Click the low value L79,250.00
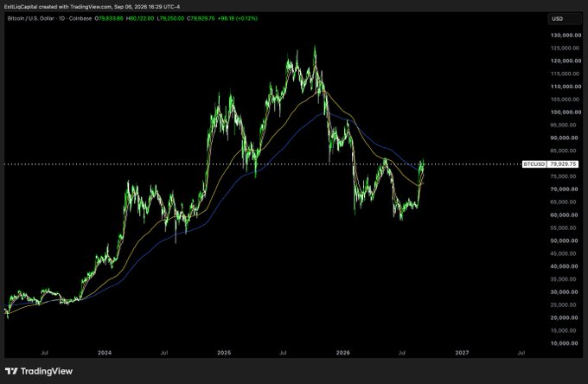 point(170,18)
